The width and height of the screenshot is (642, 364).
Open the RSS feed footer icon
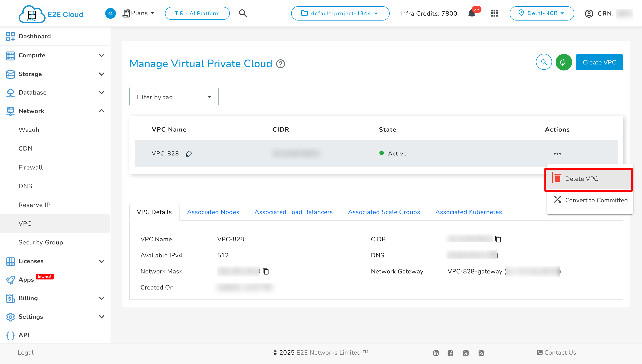pos(481,353)
